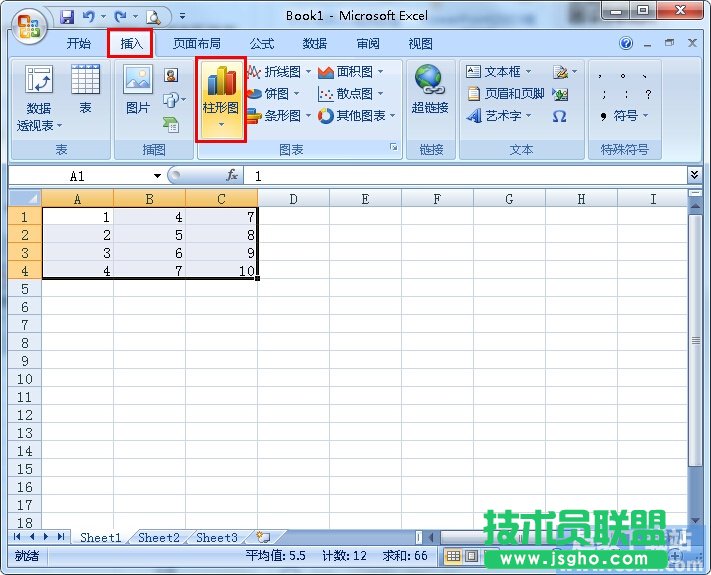
Task: Click the 超链接 hyperlink icon
Action: click(429, 90)
